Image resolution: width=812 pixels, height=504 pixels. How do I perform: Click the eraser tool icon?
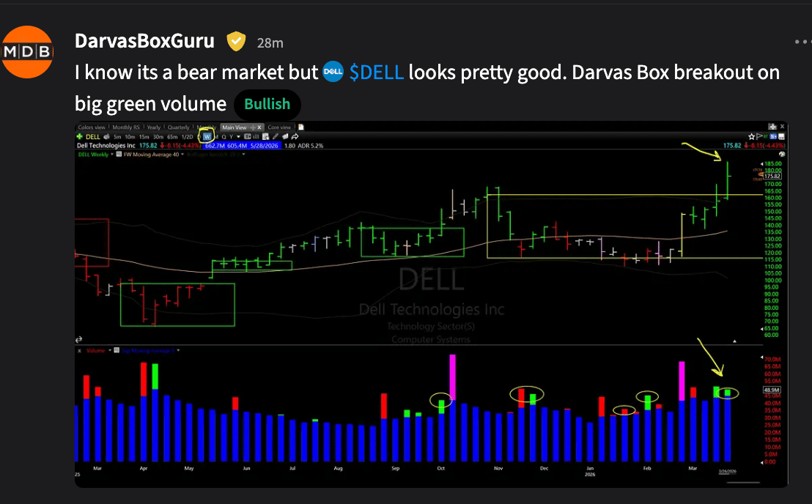tap(285, 136)
